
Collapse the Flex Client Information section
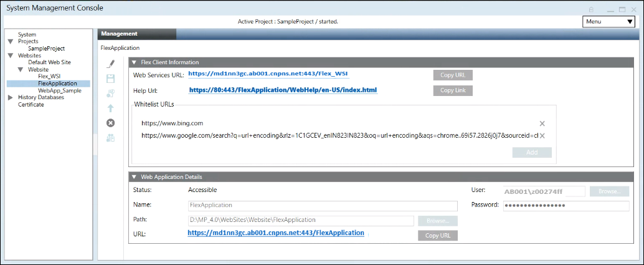(134, 62)
